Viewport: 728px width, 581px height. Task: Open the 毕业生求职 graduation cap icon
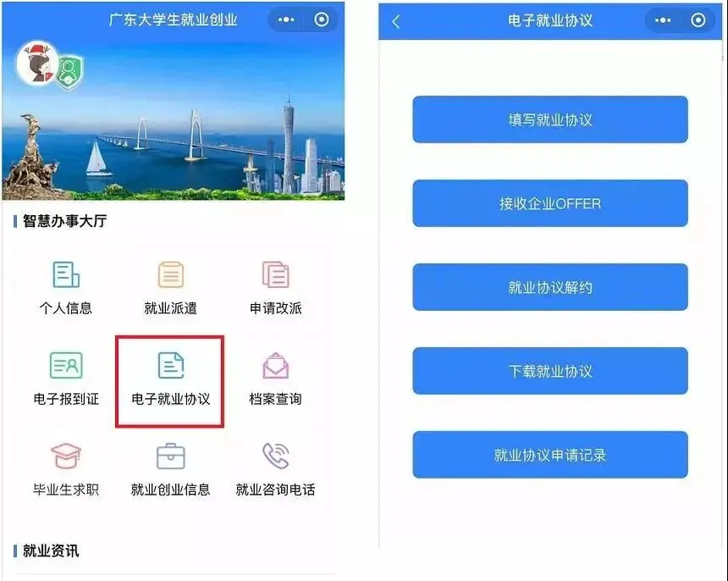[66, 456]
